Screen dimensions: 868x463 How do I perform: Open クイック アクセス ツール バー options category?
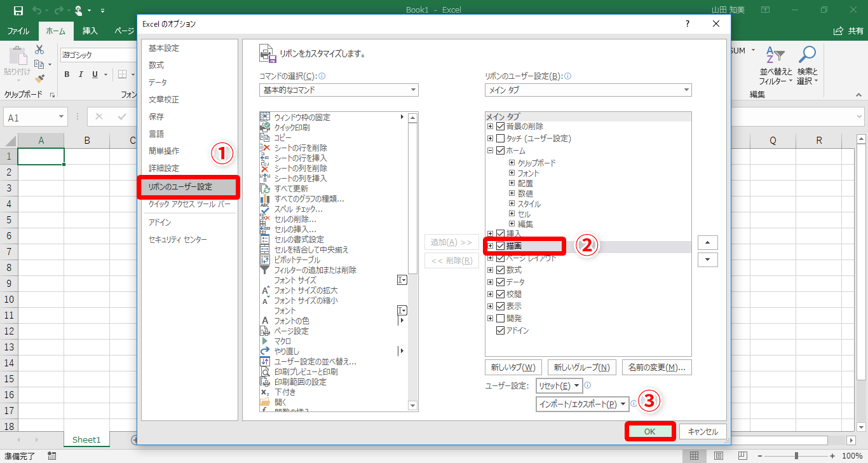(x=189, y=204)
